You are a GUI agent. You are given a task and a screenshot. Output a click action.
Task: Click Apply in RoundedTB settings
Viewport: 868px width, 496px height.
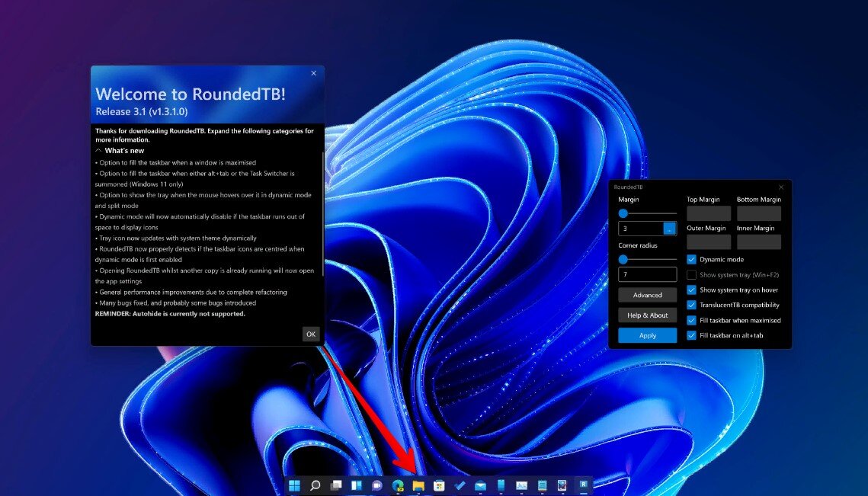point(647,335)
